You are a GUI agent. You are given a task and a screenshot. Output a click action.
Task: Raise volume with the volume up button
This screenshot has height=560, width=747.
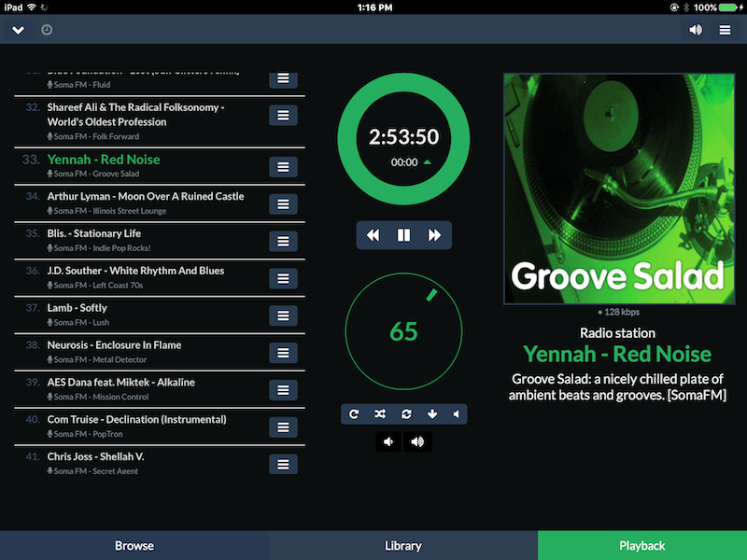pos(417,441)
